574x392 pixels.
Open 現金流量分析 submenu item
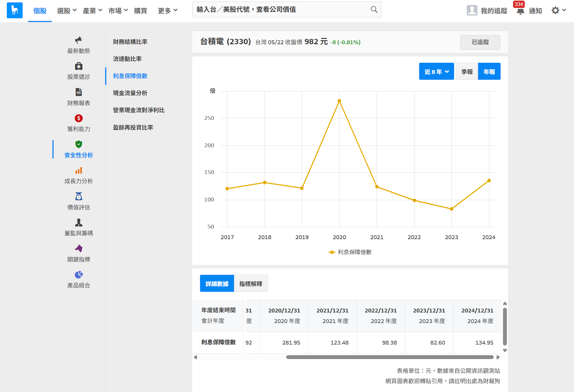[x=130, y=93]
